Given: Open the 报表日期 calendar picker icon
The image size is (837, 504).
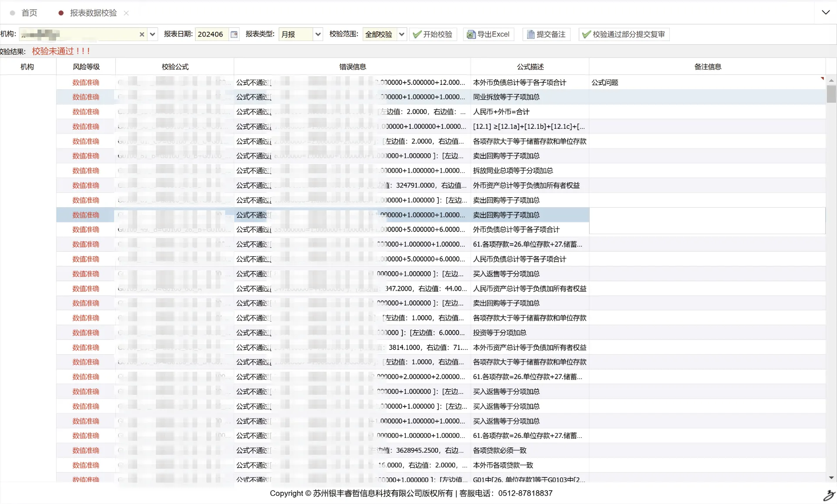Looking at the screenshot, I should coord(234,34).
